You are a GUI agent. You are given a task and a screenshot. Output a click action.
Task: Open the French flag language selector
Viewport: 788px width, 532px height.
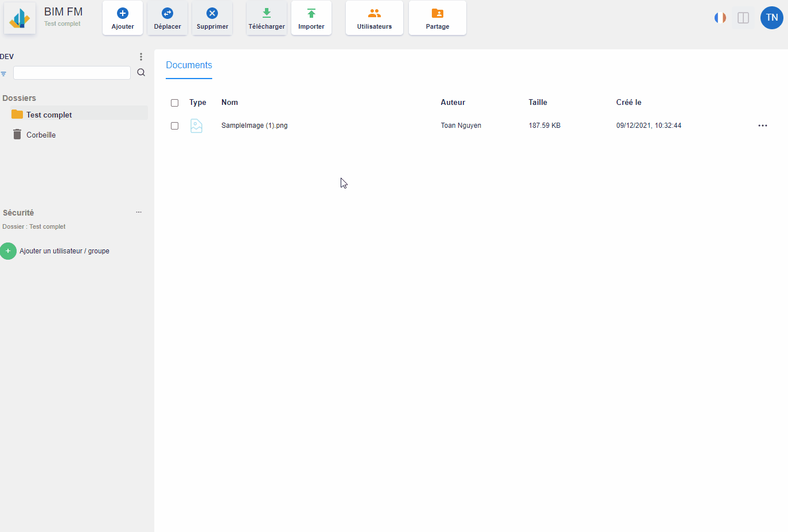tap(720, 18)
